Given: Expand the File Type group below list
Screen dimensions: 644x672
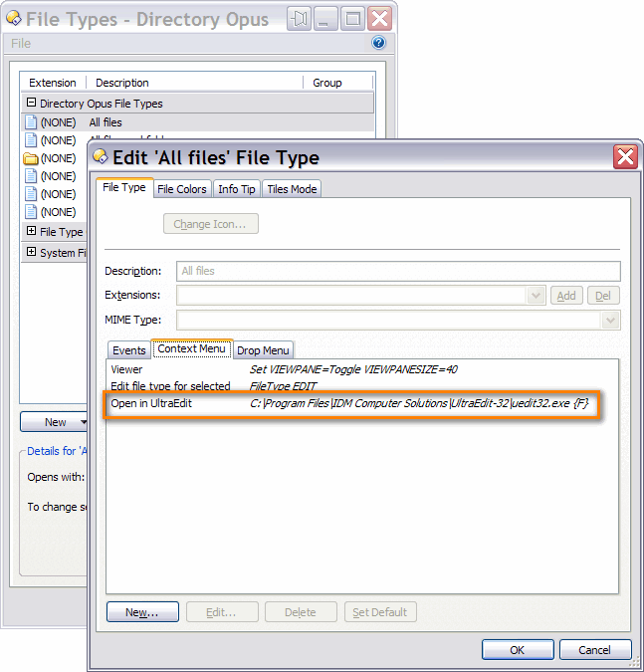Looking at the screenshot, I should click(x=31, y=232).
